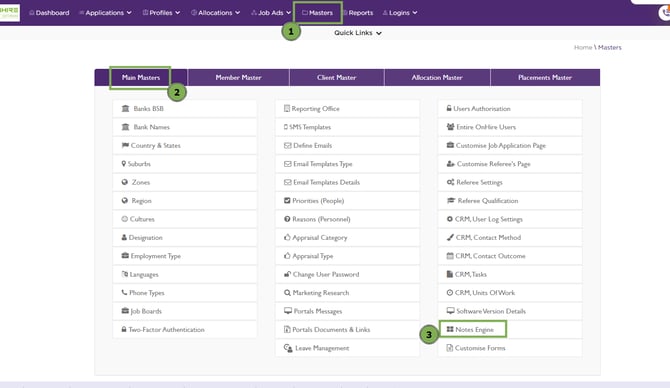The width and height of the screenshot is (670, 388).
Task: Open the Change User Password link
Action: tap(347, 274)
